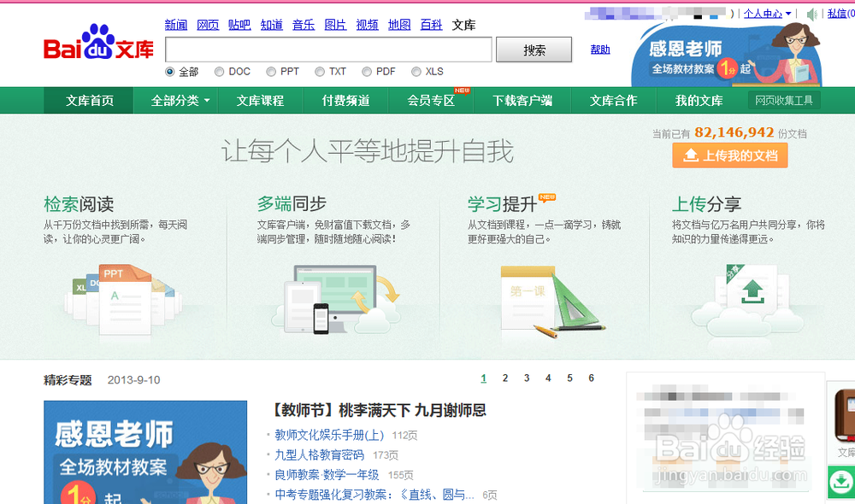Viewport: 855px width, 504px height.
Task: Click the 感恩老师 featured topic image
Action: (145, 452)
